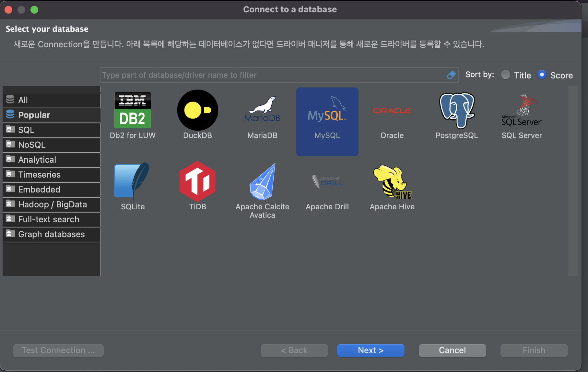588x372 pixels.
Task: Choose the TiDB red hexagon icon
Action: [x=197, y=181]
